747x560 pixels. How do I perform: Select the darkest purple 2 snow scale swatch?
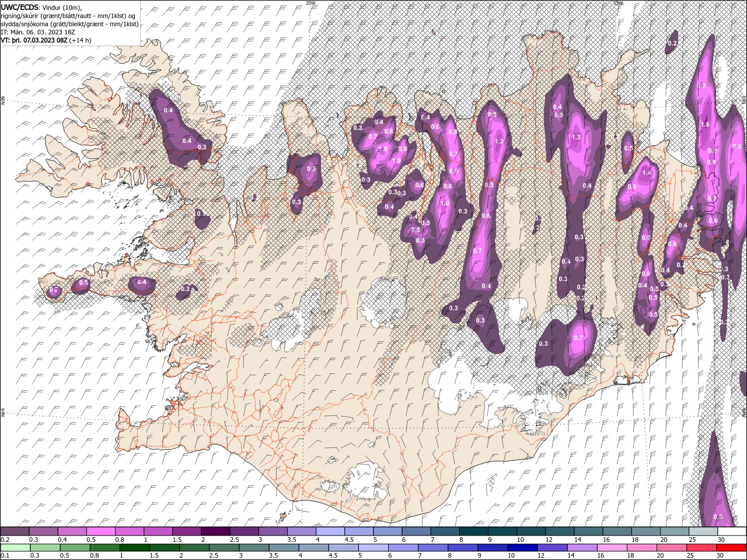[x=215, y=531]
